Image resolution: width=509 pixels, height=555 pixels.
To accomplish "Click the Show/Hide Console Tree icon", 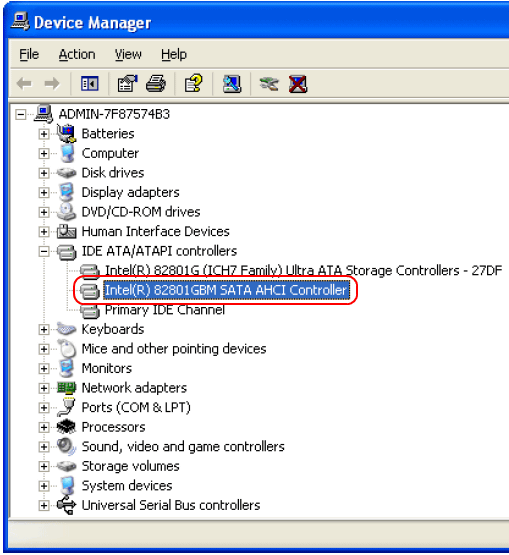I will click(x=90, y=84).
